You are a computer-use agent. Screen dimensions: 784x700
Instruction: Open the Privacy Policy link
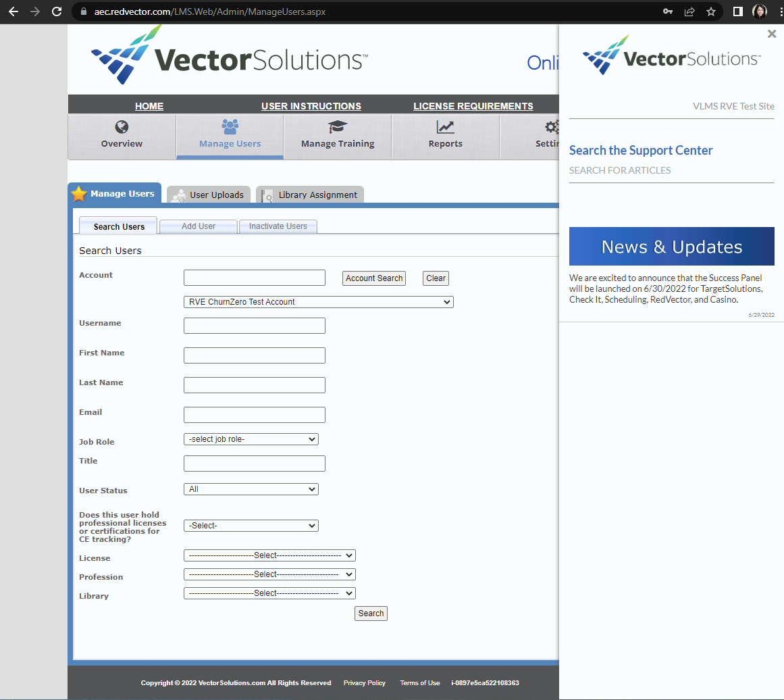click(x=365, y=683)
